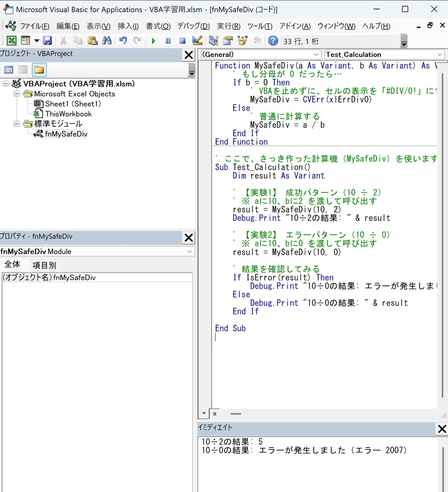The height and width of the screenshot is (492, 448).
Task: Switch to the 全体 properties tab
Action: 12,264
